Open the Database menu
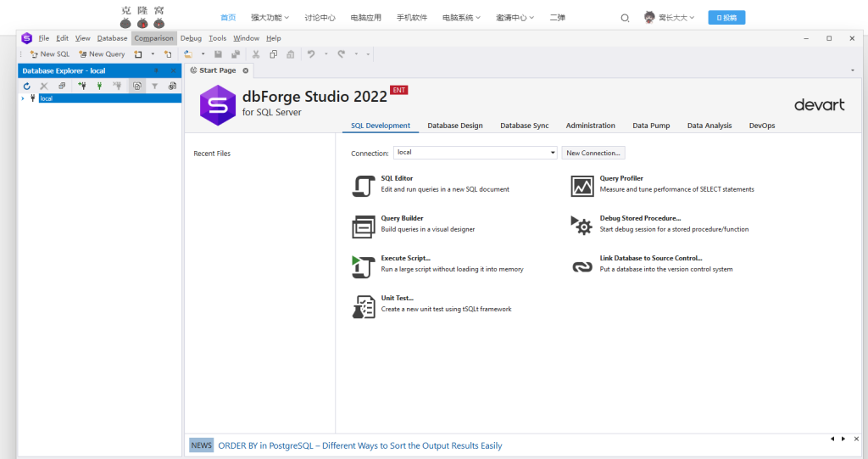 pyautogui.click(x=112, y=38)
